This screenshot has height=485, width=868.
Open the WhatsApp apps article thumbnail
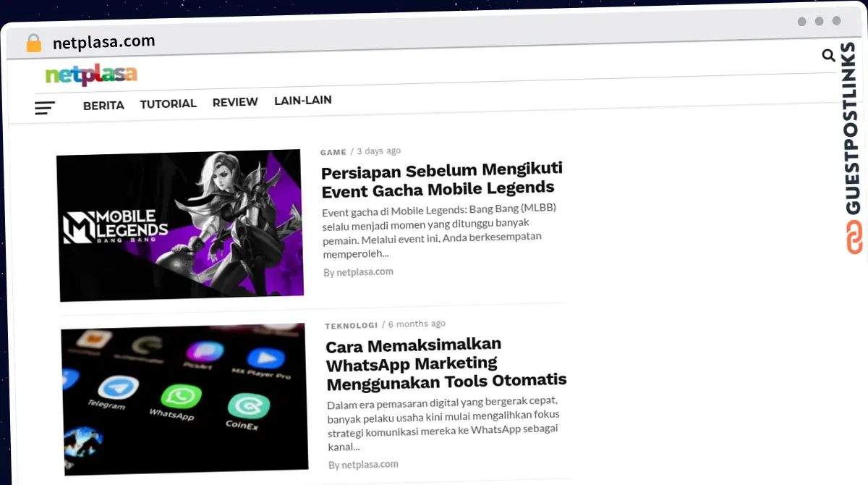coord(184,400)
